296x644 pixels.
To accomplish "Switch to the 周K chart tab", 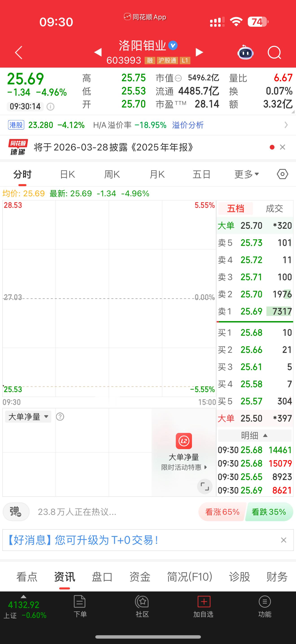I will click(x=112, y=174).
